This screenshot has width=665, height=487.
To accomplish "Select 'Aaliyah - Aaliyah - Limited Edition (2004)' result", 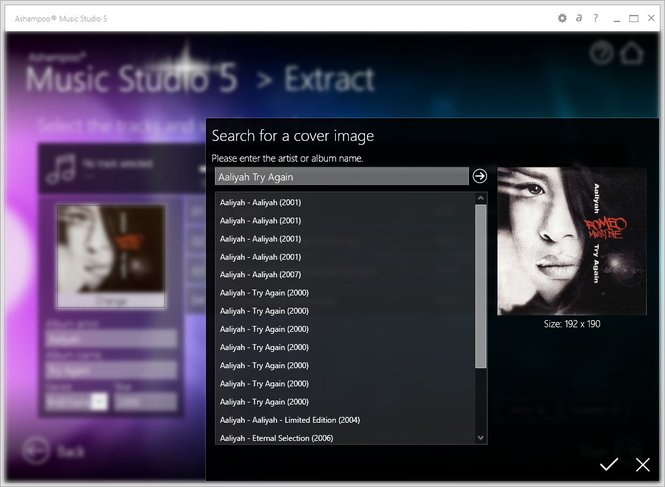I will click(290, 420).
